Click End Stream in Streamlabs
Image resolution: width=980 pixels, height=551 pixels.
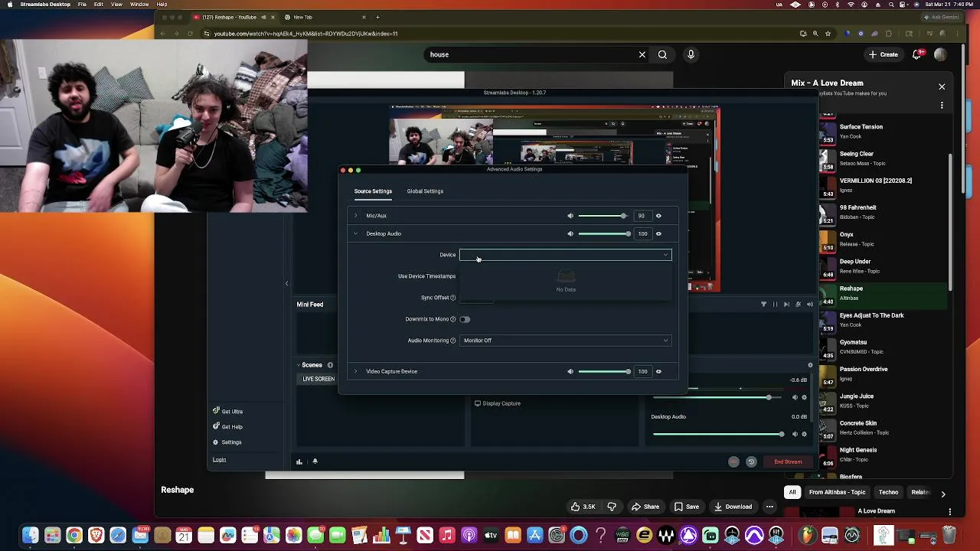coord(788,461)
